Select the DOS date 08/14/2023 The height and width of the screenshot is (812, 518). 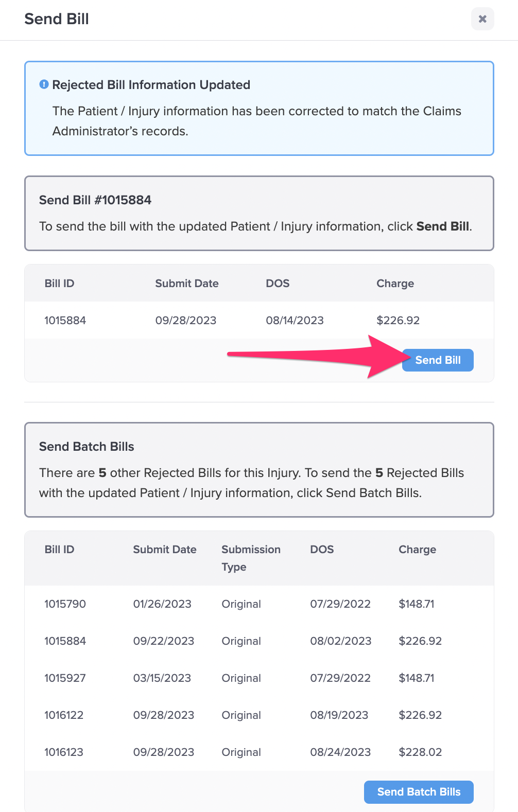(295, 320)
